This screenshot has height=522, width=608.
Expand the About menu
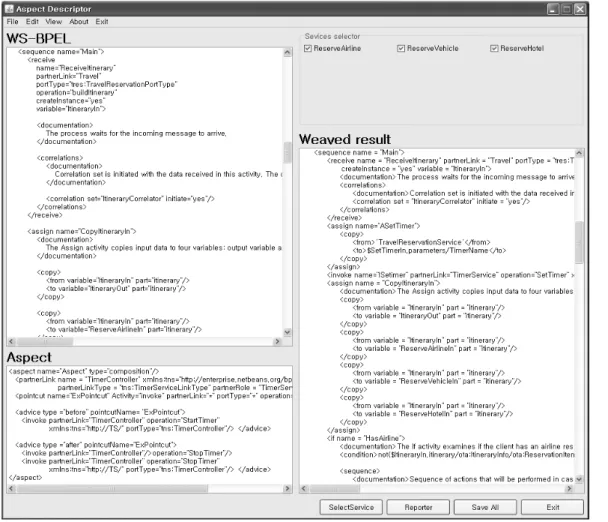[x=79, y=22]
